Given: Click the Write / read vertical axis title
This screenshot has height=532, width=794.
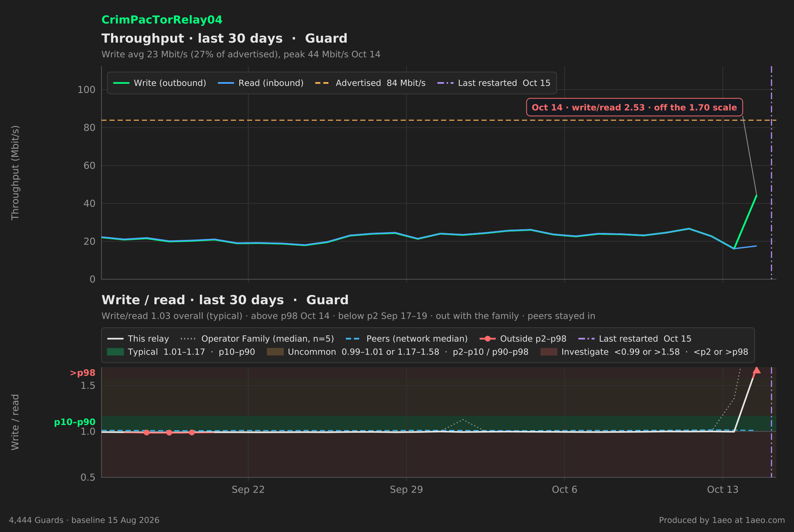Looking at the screenshot, I should coord(15,422).
